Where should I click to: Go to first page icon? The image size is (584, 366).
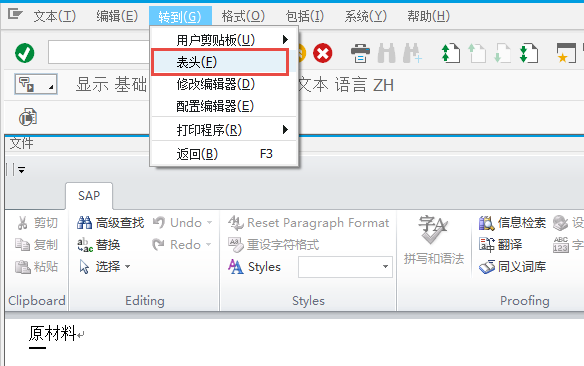[450, 53]
